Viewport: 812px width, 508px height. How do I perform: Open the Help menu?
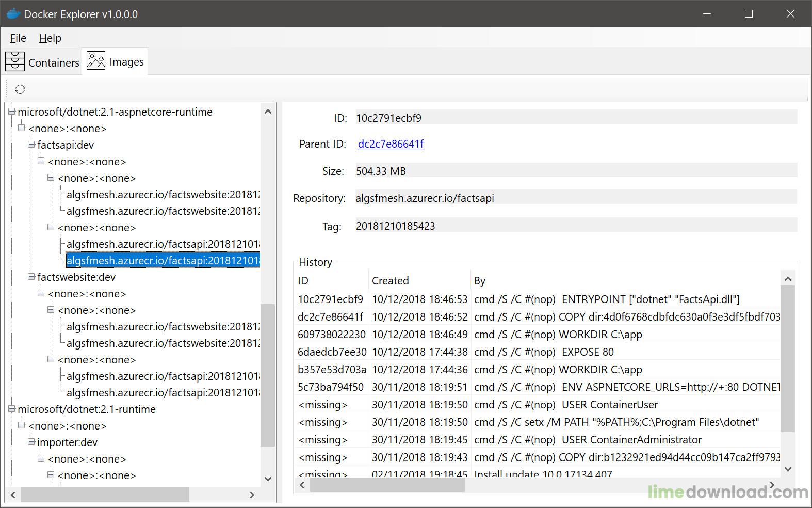tap(50, 38)
